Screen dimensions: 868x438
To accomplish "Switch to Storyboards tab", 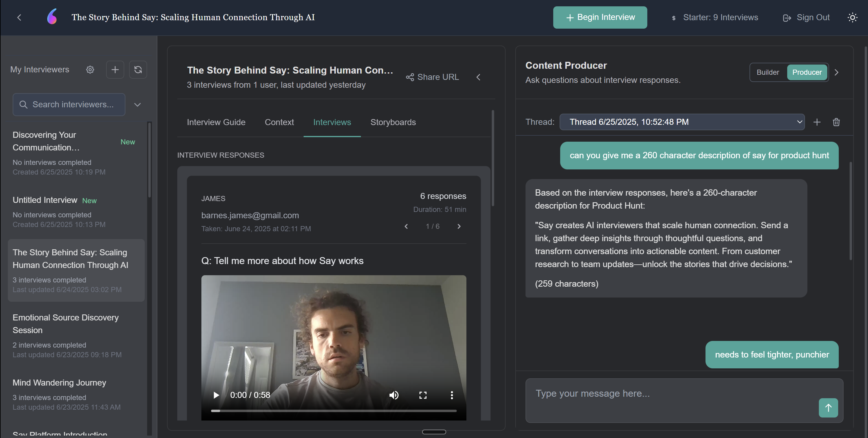I will [x=393, y=122].
